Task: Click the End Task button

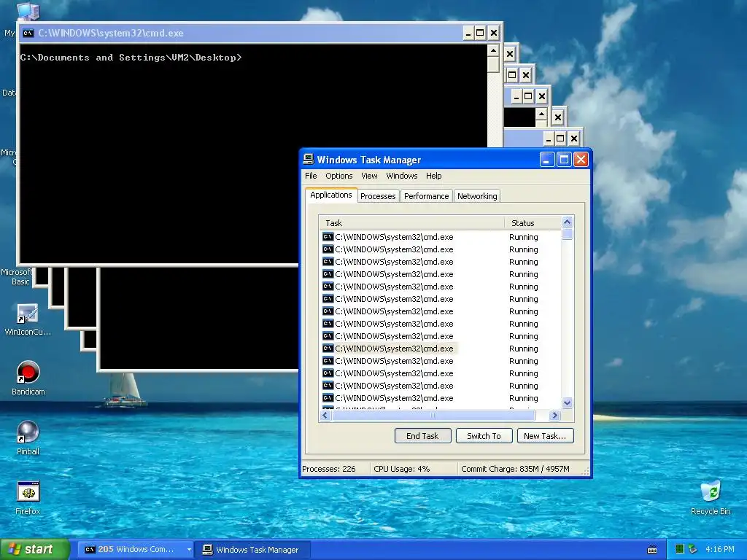Action: click(x=422, y=436)
